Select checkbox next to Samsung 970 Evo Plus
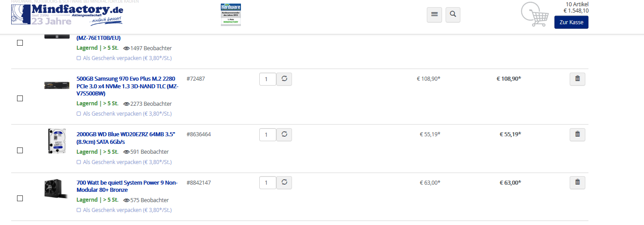Screen dimensions: 644x225 coord(20,99)
